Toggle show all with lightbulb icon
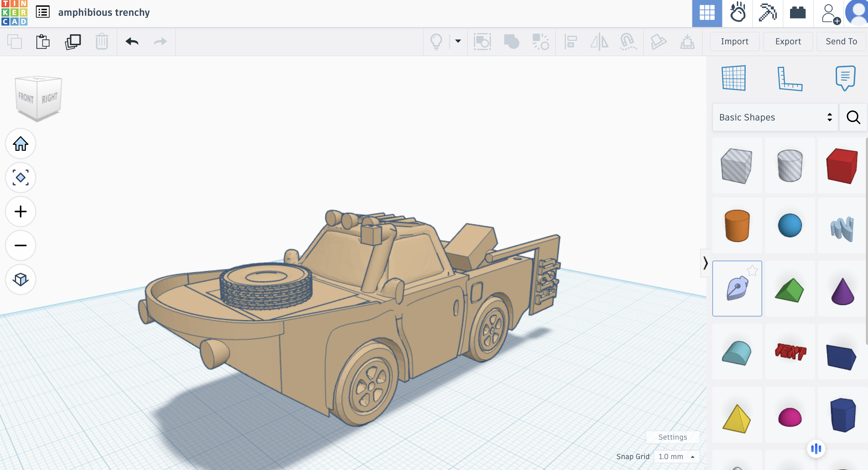This screenshot has height=470, width=868. pos(436,42)
